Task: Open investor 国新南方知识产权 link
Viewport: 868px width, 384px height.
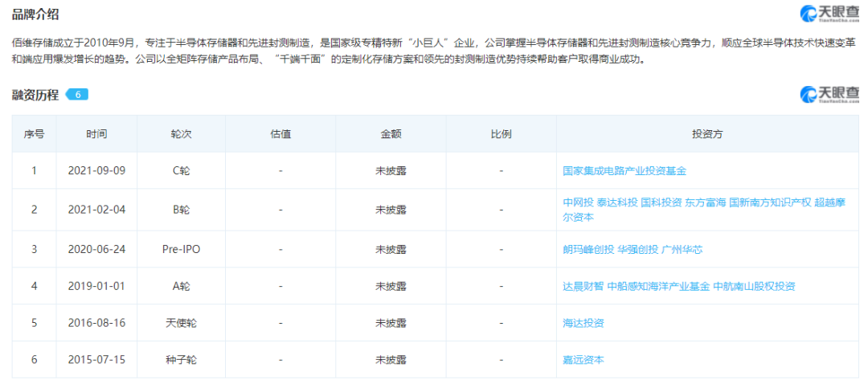Action: click(769, 202)
